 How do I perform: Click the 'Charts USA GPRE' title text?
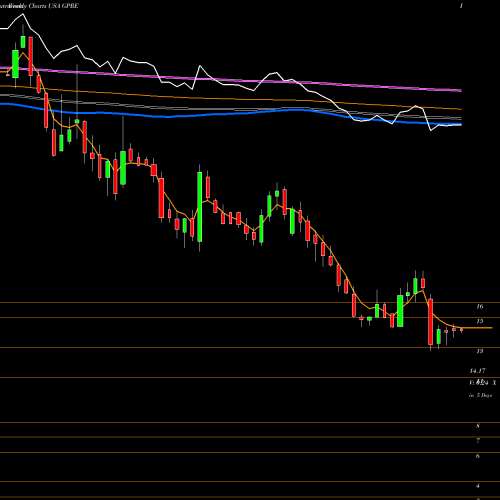click(54, 6)
